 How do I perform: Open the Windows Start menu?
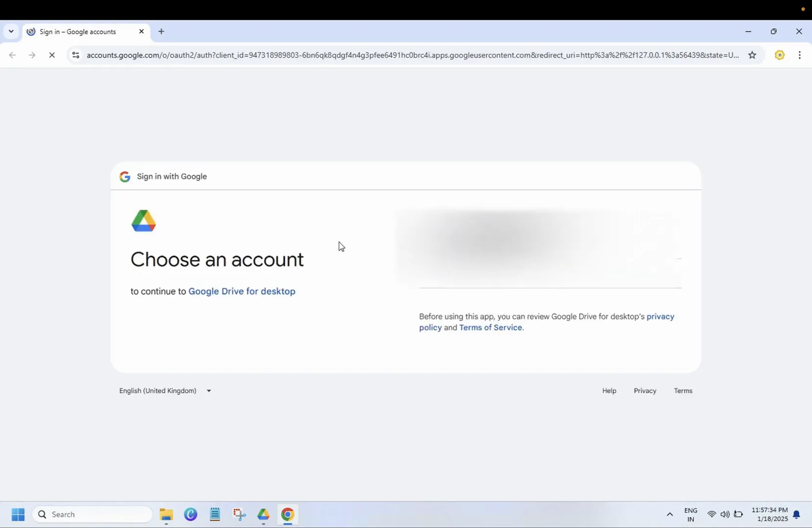click(18, 514)
